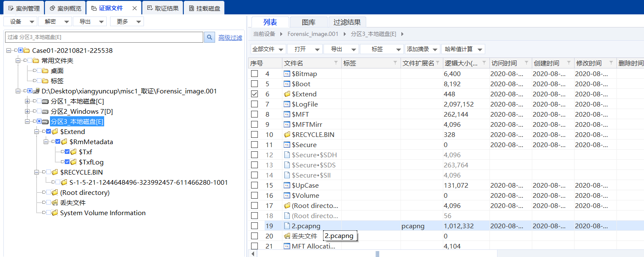Check the $Boot row checkbox
This screenshot has height=257, width=644.
point(254,84)
